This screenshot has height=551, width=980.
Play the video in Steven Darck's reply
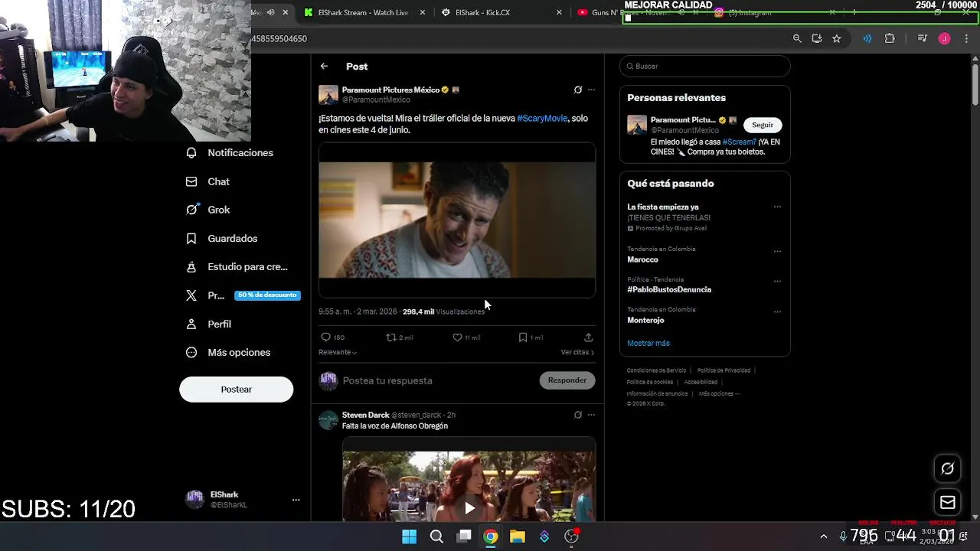click(x=469, y=507)
